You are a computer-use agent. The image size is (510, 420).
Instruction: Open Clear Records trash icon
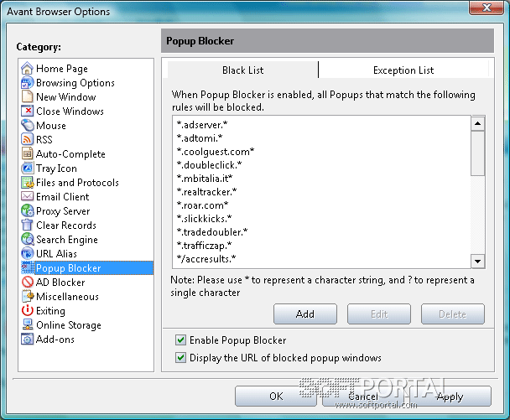pos(28,226)
